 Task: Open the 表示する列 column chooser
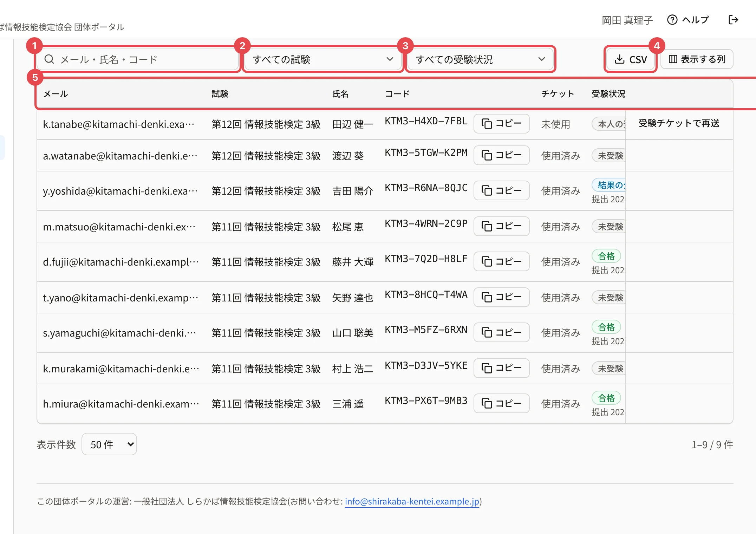click(x=697, y=59)
